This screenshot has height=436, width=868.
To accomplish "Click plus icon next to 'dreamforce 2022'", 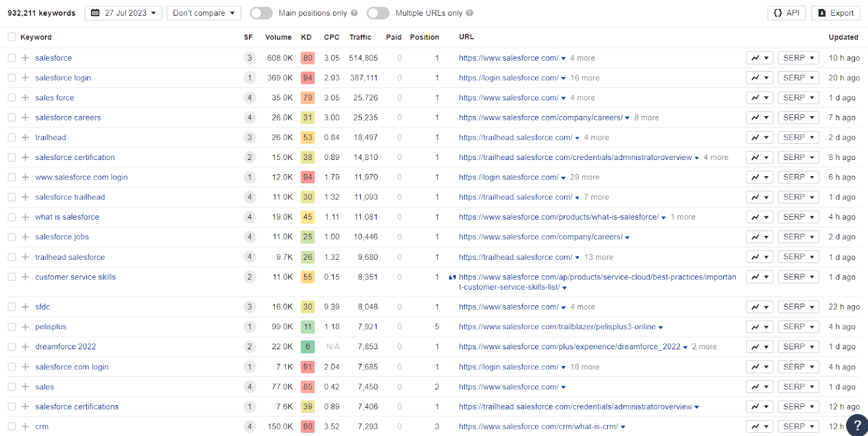I will pos(25,347).
